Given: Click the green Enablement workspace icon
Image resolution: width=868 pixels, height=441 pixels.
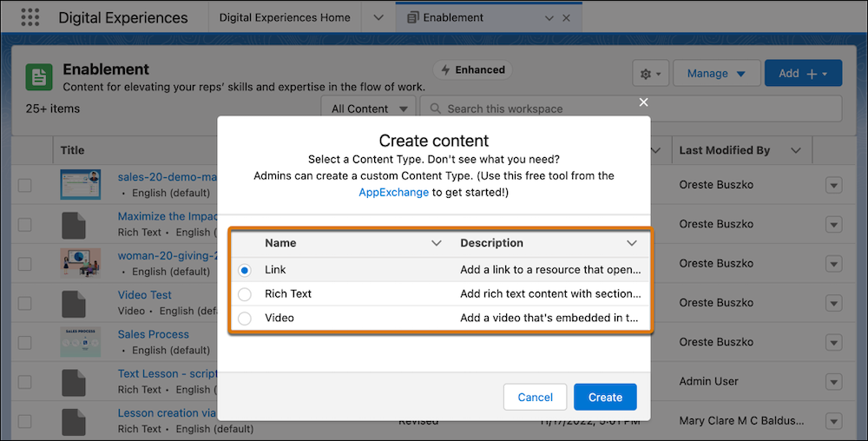Looking at the screenshot, I should click(40, 76).
